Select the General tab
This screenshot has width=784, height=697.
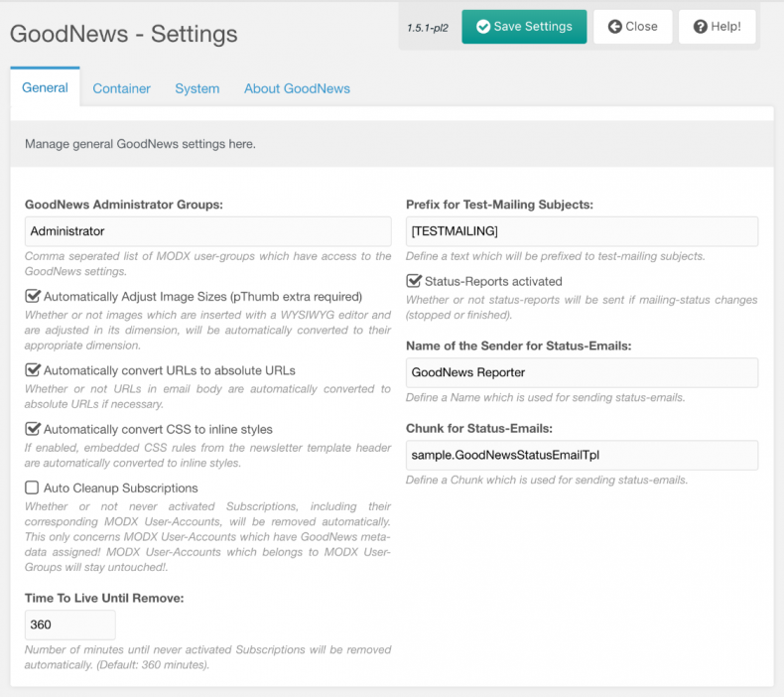pos(45,87)
